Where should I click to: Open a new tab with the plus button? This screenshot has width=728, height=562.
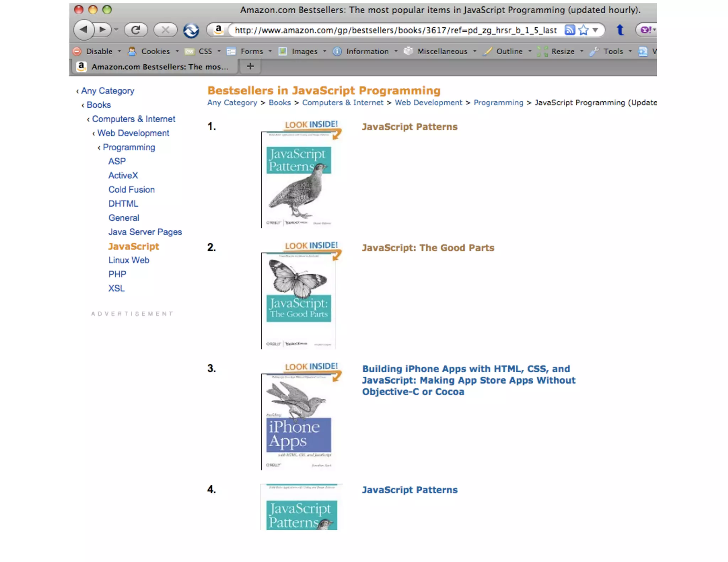(x=250, y=66)
